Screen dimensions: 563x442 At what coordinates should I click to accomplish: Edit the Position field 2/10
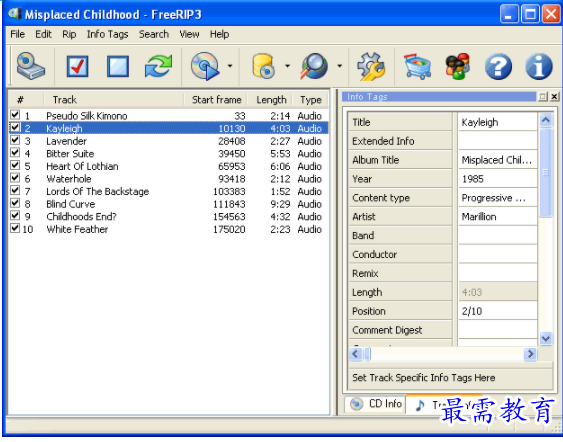498,311
